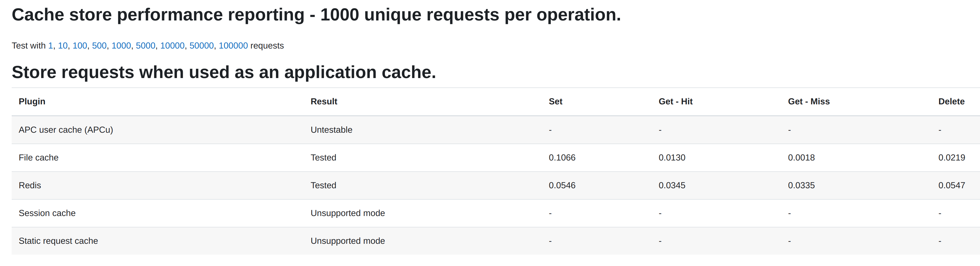Click the Get - Miss column header
The image size is (980, 266).
pos(809,101)
